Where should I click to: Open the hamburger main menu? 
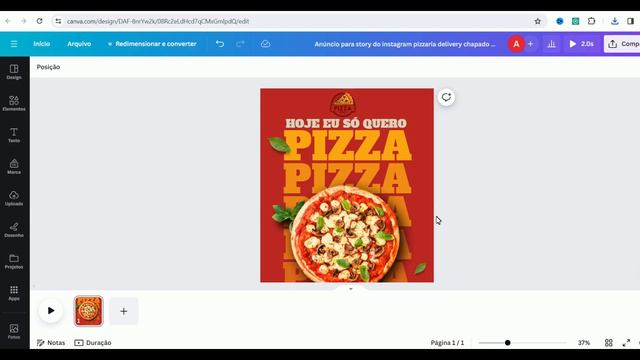click(14, 44)
